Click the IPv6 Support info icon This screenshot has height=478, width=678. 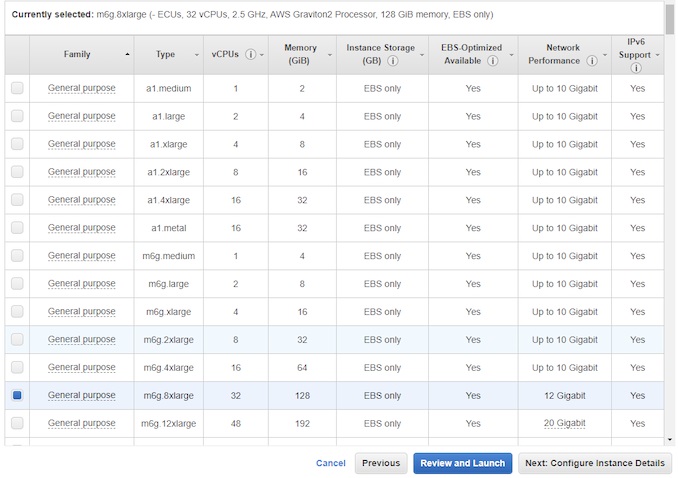click(637, 68)
